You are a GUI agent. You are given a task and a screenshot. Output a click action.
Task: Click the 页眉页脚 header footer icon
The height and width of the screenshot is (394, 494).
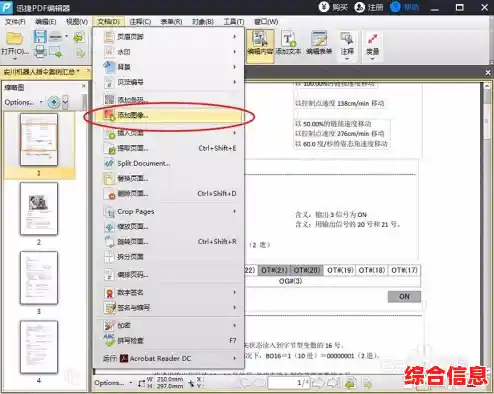tap(109, 37)
